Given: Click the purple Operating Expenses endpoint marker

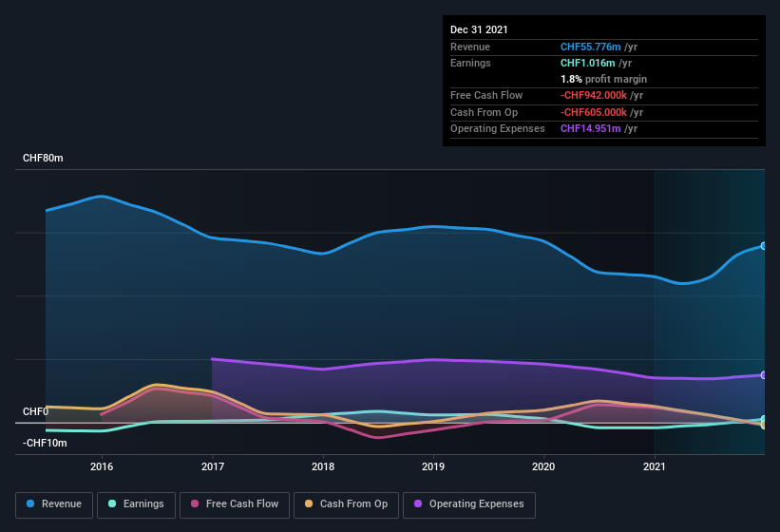Looking at the screenshot, I should coord(763,375).
